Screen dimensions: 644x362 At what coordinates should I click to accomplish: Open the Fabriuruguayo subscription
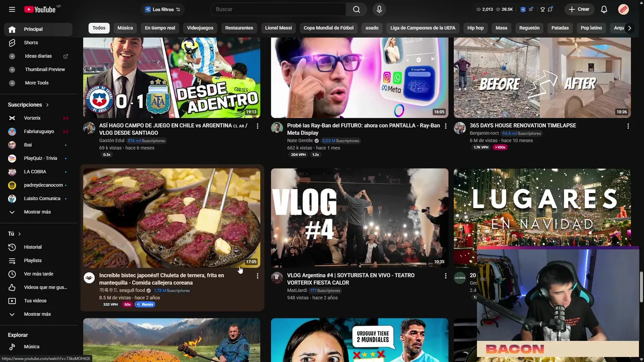[x=39, y=131]
